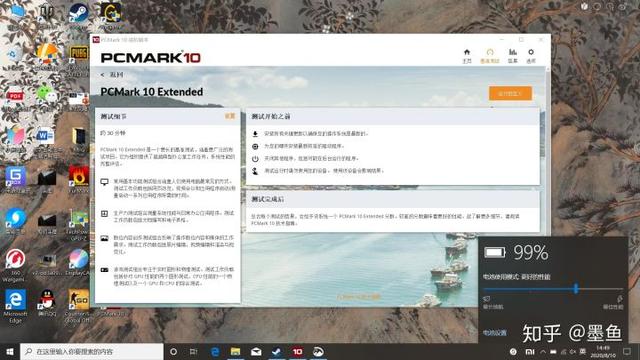Click the battery tray icon

553,351
